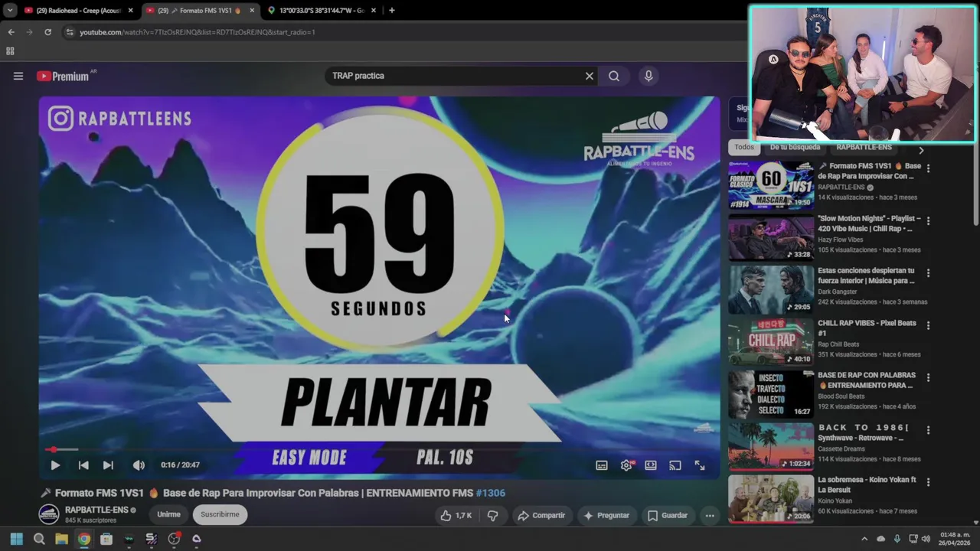Mute the video using the speaker icon
Image resolution: width=980 pixels, height=551 pixels.
click(139, 465)
